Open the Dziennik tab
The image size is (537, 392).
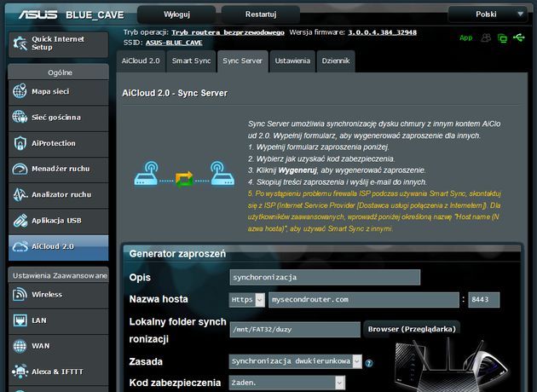pos(336,61)
